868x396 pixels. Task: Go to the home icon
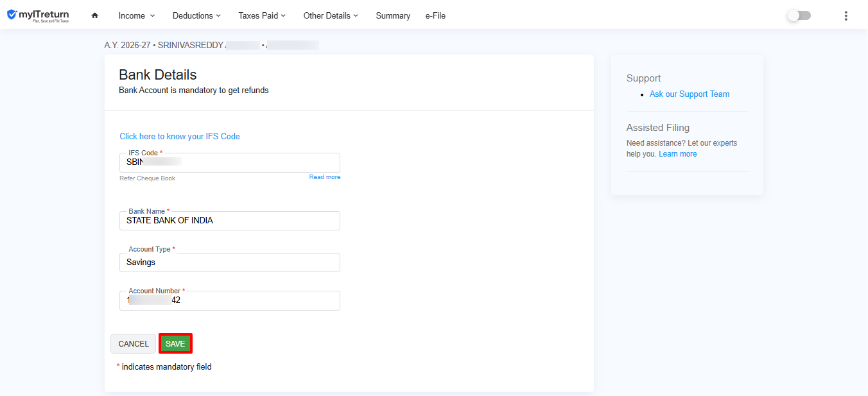pos(95,15)
